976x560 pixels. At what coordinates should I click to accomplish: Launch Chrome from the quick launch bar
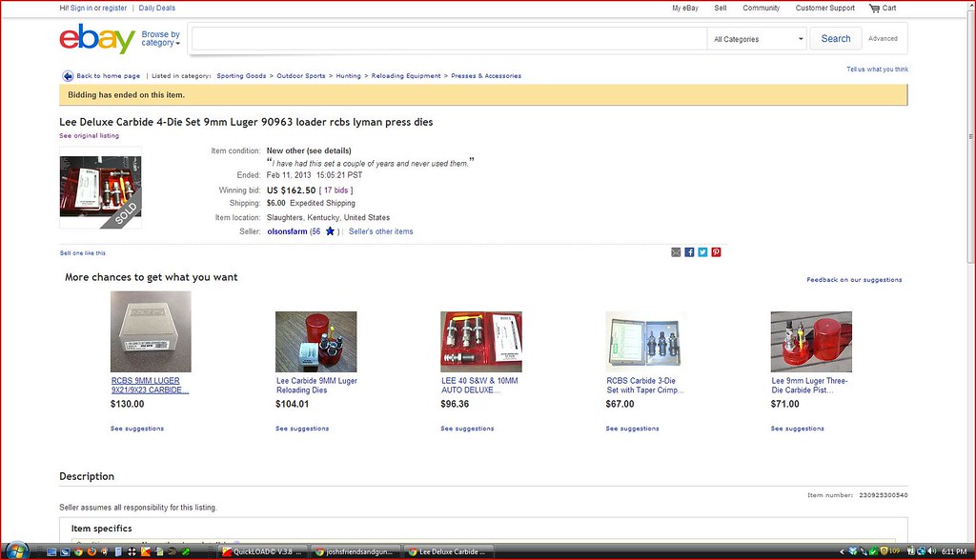[78, 551]
